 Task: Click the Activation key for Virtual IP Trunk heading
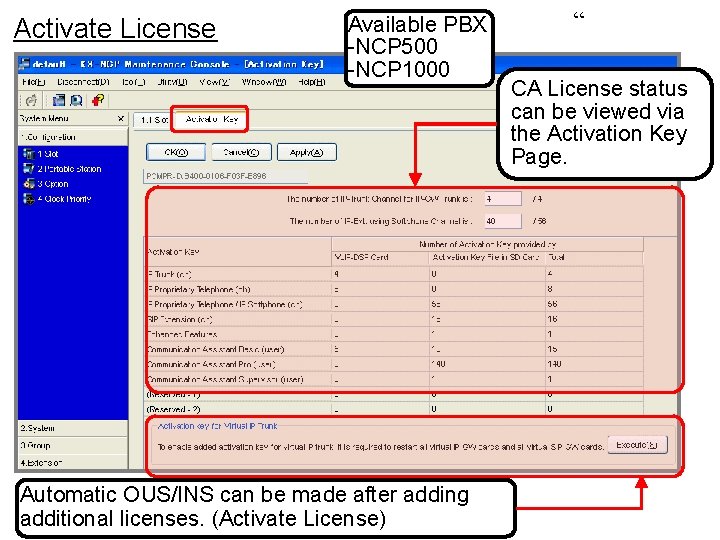[217, 426]
